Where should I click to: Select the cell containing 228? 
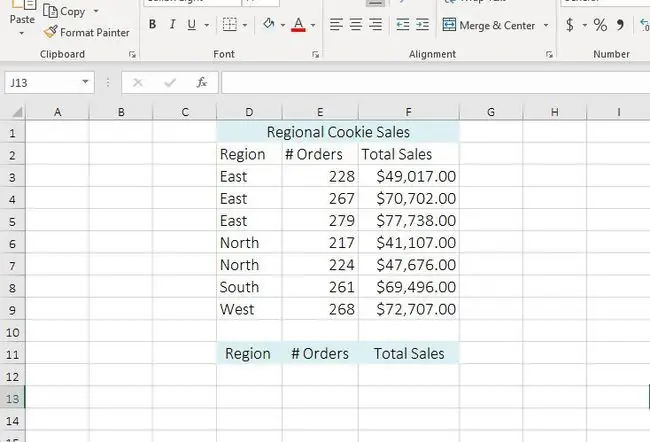(x=320, y=177)
